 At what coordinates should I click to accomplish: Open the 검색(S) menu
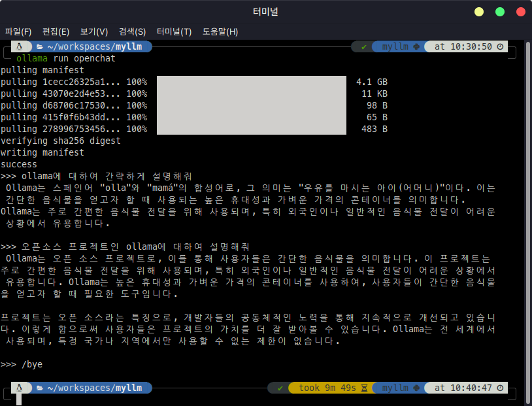[x=132, y=32]
